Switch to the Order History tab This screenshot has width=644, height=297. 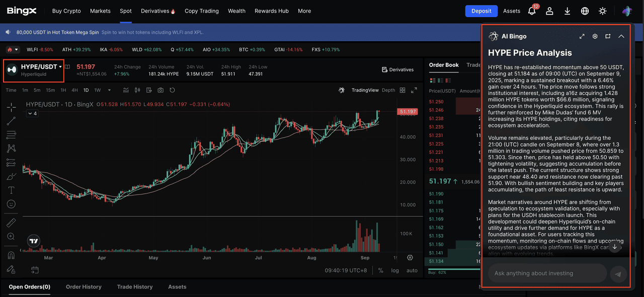[x=84, y=287]
